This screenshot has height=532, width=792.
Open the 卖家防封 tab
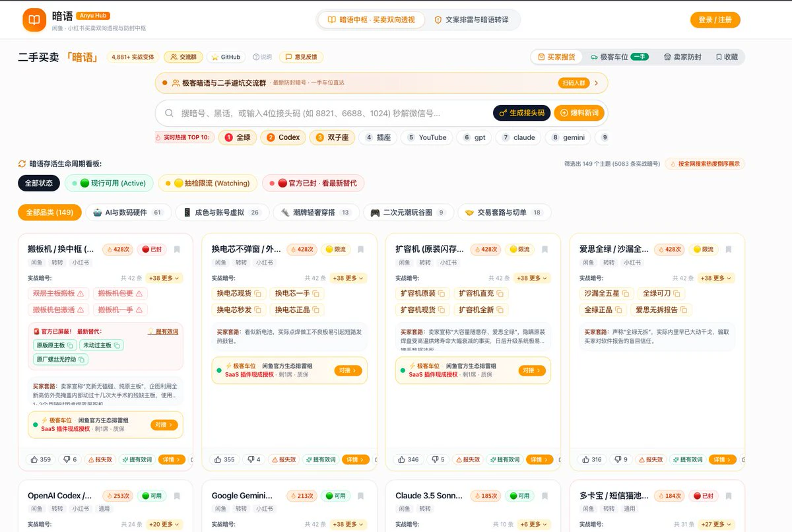pyautogui.click(x=683, y=57)
